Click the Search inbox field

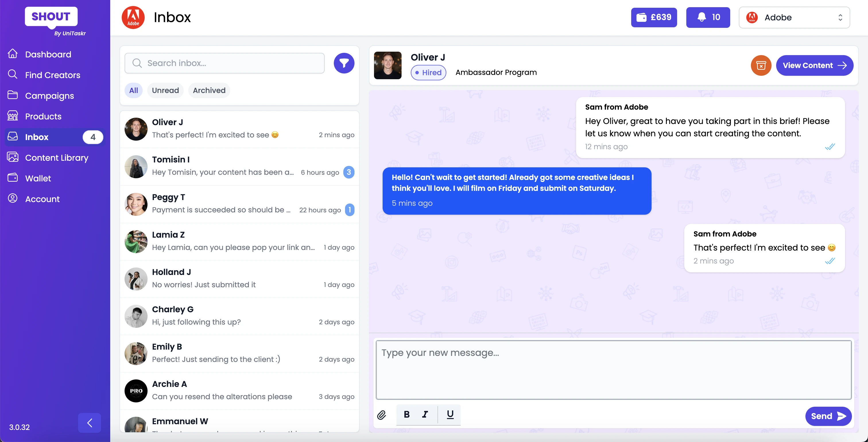pos(224,63)
